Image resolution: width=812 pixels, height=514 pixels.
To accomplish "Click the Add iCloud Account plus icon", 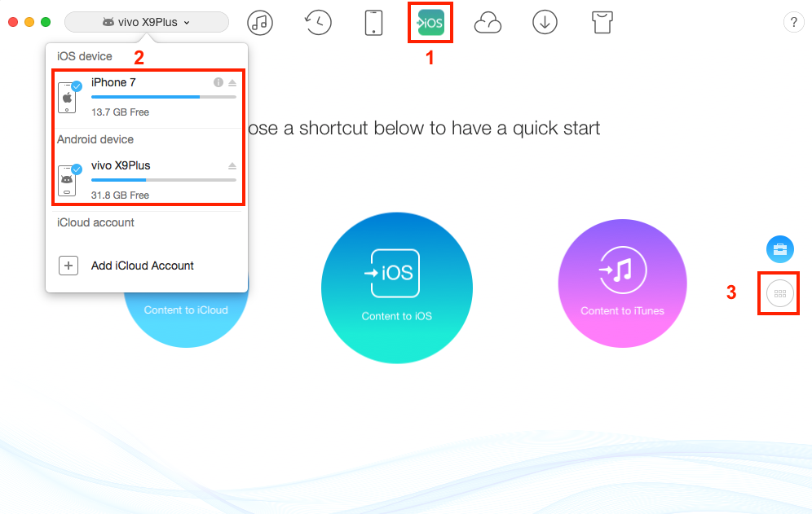I will tap(68, 266).
